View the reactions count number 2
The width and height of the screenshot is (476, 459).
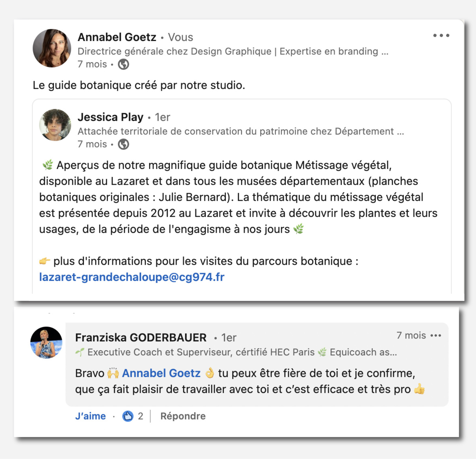[x=141, y=416]
